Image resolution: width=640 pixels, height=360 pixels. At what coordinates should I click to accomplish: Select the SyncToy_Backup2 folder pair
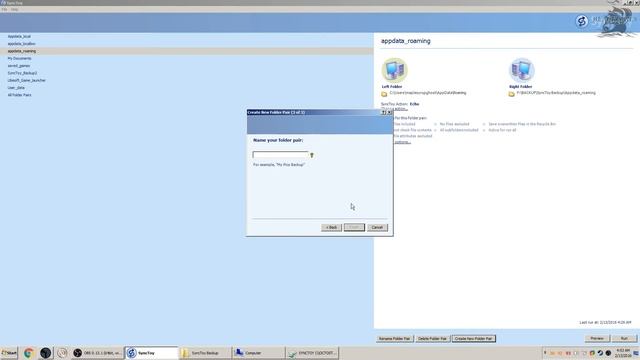click(x=22, y=73)
